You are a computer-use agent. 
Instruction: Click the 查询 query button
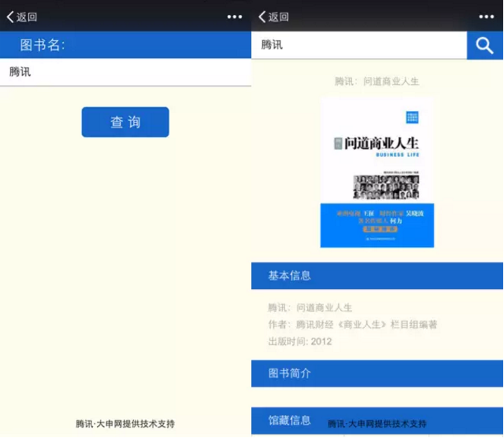tap(125, 122)
